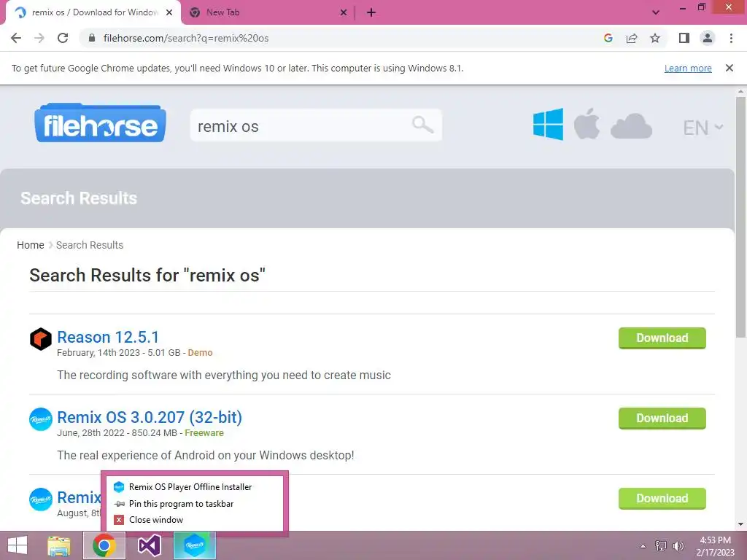Open the Windows Start button
Viewport: 747px width, 560px height.
click(x=18, y=545)
